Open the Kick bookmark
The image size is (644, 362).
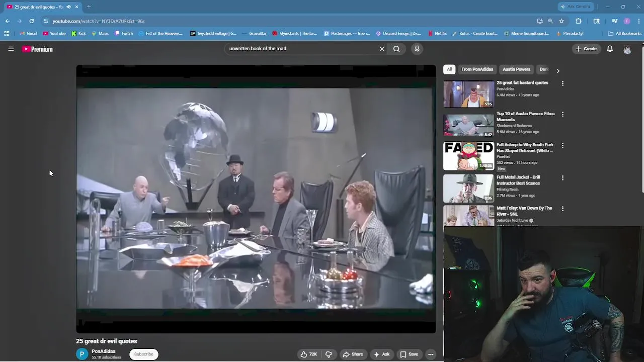point(78,34)
